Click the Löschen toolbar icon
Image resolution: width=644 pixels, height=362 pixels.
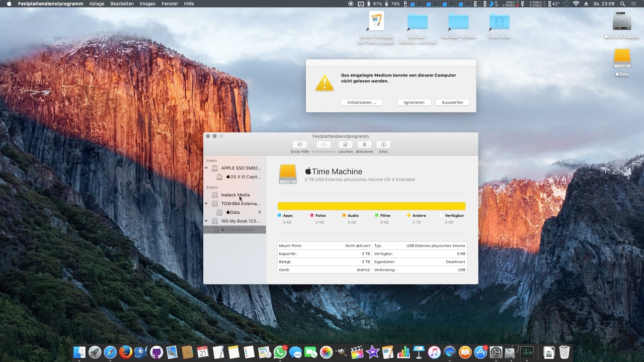click(x=345, y=145)
